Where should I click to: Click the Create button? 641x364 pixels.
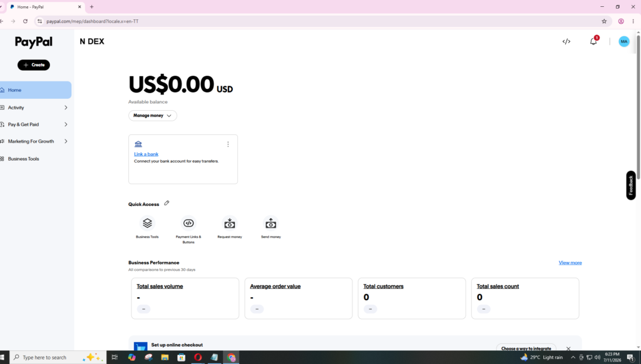pyautogui.click(x=34, y=65)
